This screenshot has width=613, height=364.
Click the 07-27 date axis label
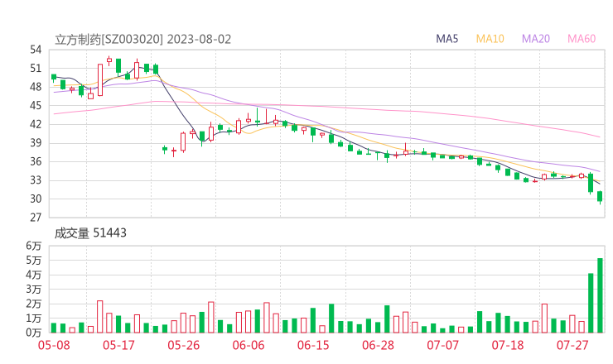click(x=572, y=345)
